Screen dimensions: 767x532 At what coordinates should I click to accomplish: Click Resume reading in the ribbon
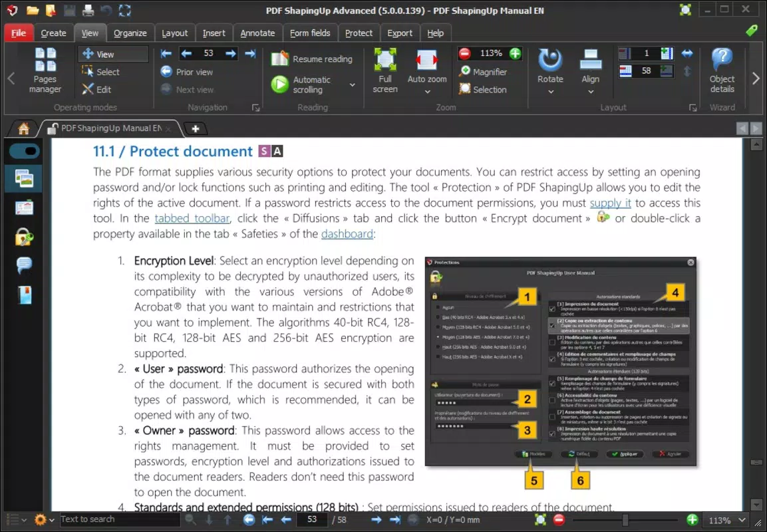(x=311, y=59)
